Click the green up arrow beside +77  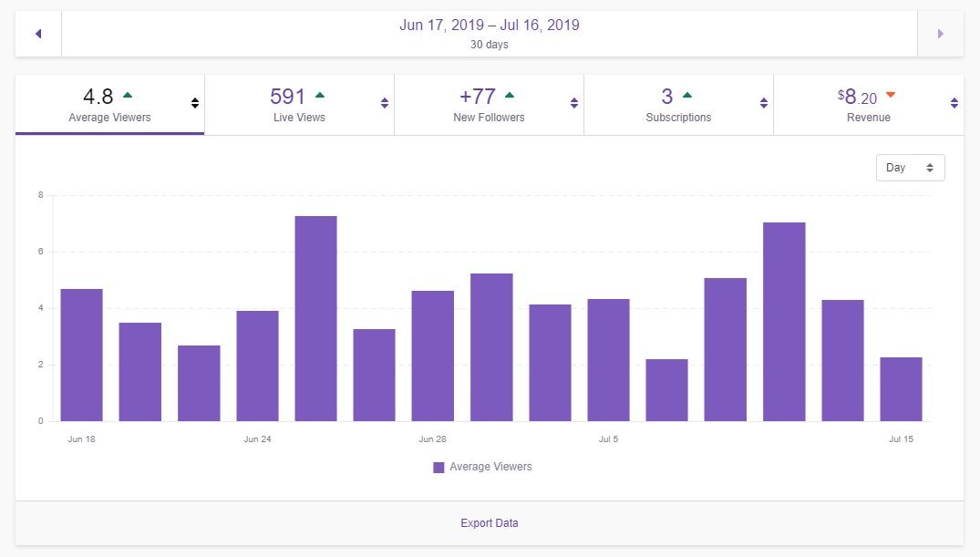pyautogui.click(x=510, y=95)
